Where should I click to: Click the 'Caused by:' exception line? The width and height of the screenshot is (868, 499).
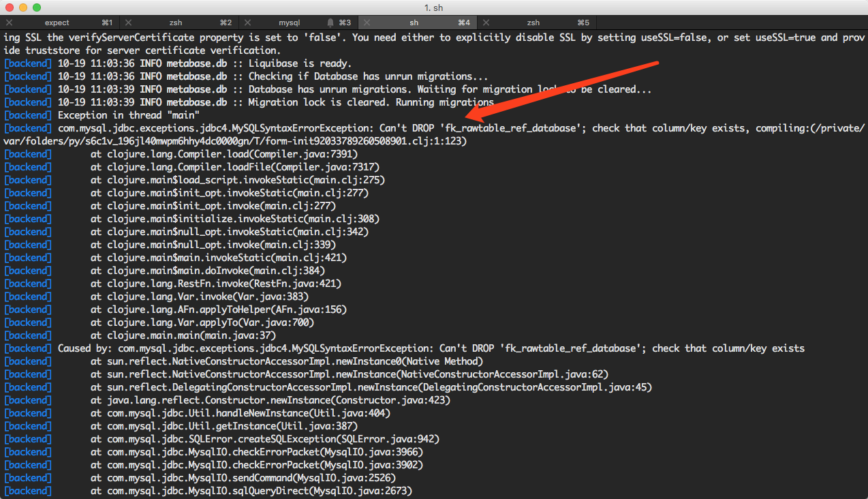point(404,348)
